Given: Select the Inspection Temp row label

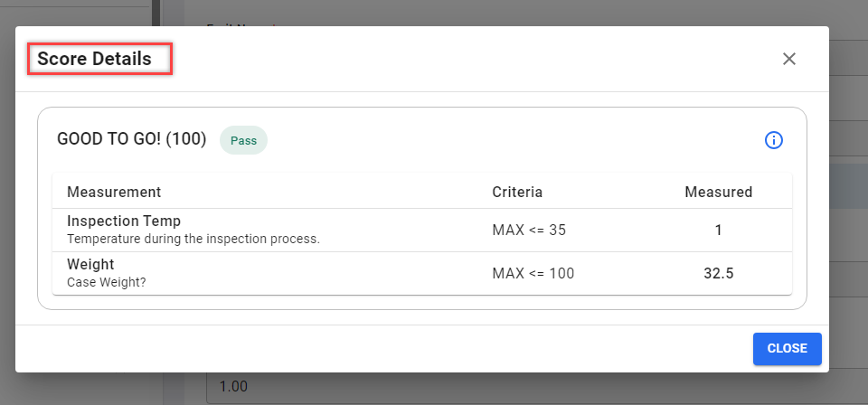Looking at the screenshot, I should 124,221.
